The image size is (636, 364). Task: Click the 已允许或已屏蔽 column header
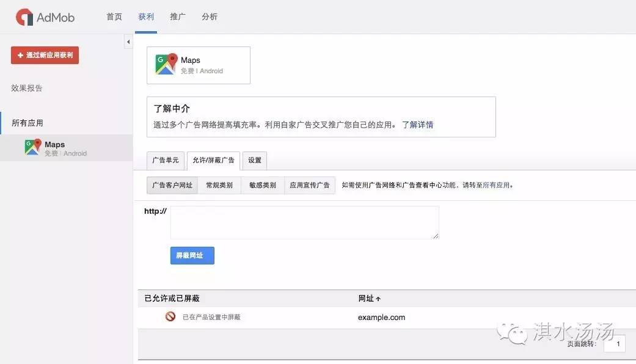click(x=172, y=298)
